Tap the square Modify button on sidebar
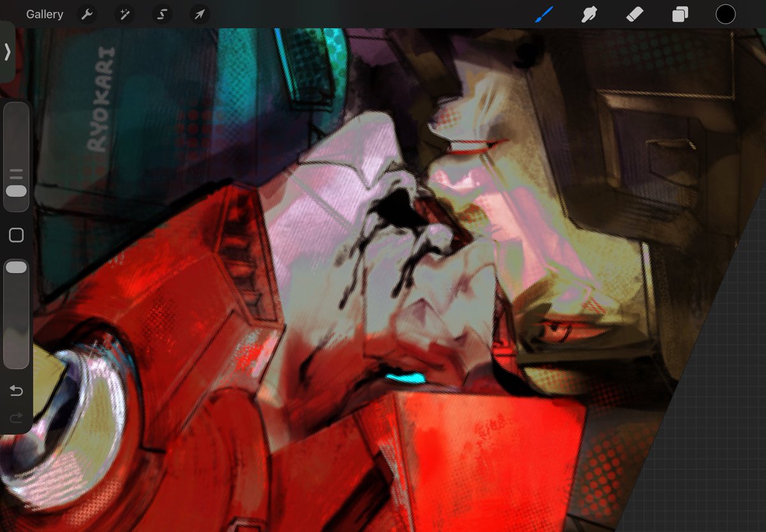Viewport: 766px width, 532px height. pyautogui.click(x=16, y=235)
